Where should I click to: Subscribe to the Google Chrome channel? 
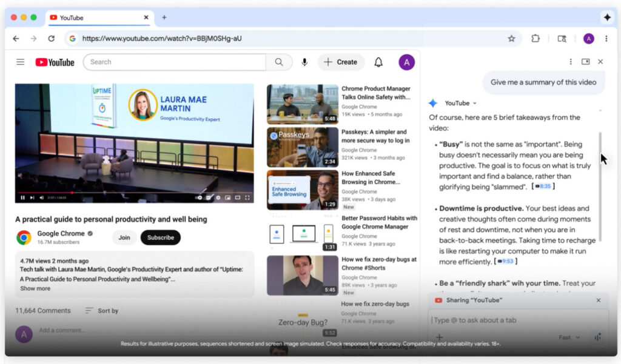pyautogui.click(x=160, y=237)
